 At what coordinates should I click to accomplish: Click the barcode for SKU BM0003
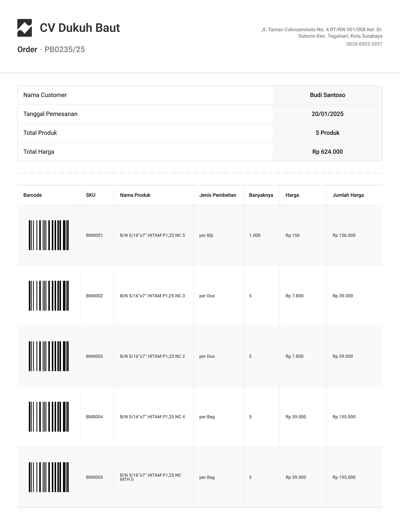tap(49, 356)
